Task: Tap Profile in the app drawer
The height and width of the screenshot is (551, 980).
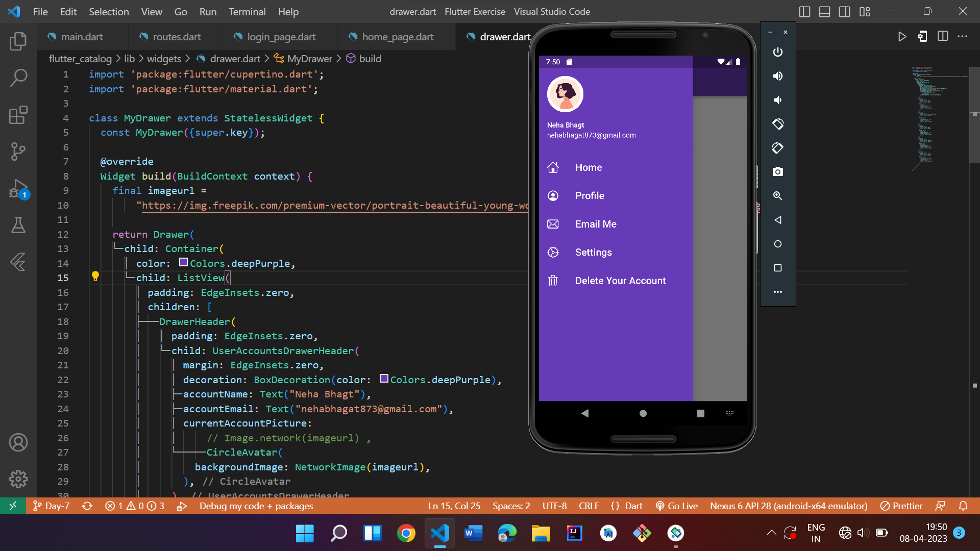Action: (x=616, y=196)
